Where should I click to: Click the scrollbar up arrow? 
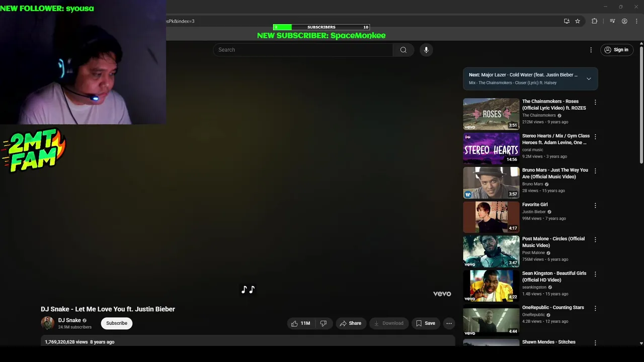point(641,44)
